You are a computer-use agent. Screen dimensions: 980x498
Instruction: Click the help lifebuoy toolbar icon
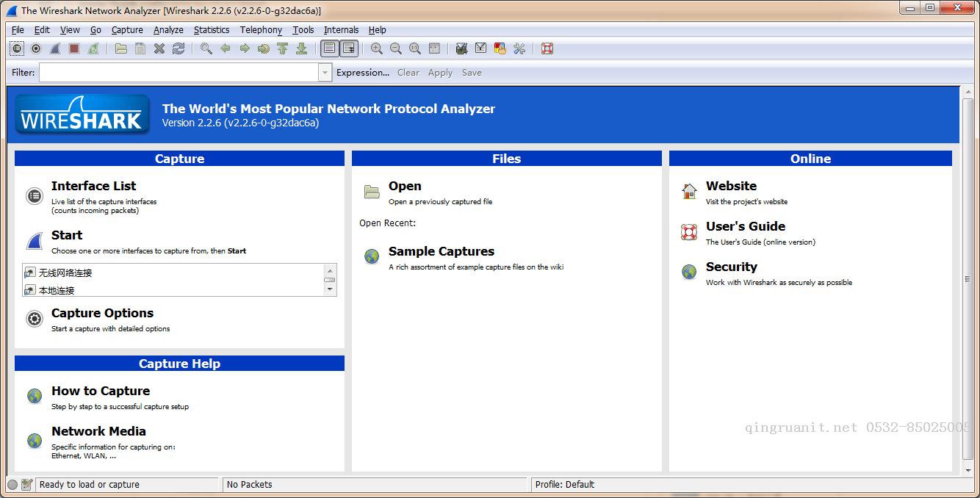pyautogui.click(x=547, y=48)
